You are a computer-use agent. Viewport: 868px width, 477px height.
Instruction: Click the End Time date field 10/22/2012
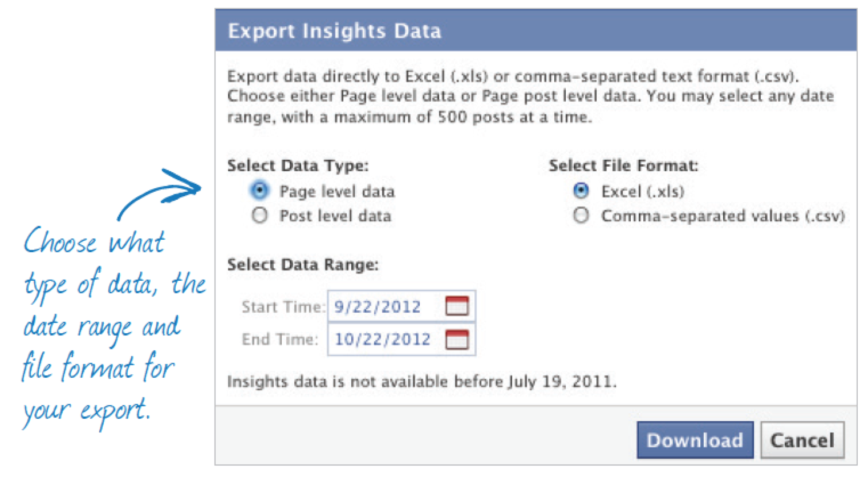401,339
